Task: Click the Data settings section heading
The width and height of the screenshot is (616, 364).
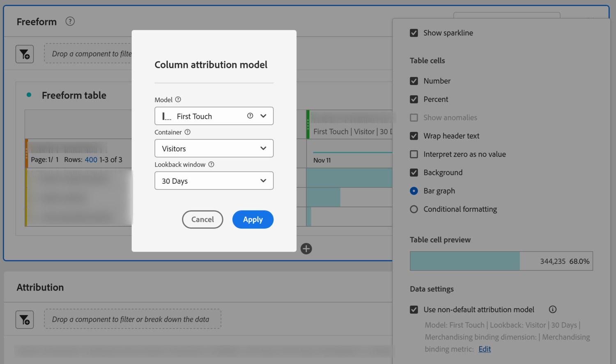Action: point(432,289)
